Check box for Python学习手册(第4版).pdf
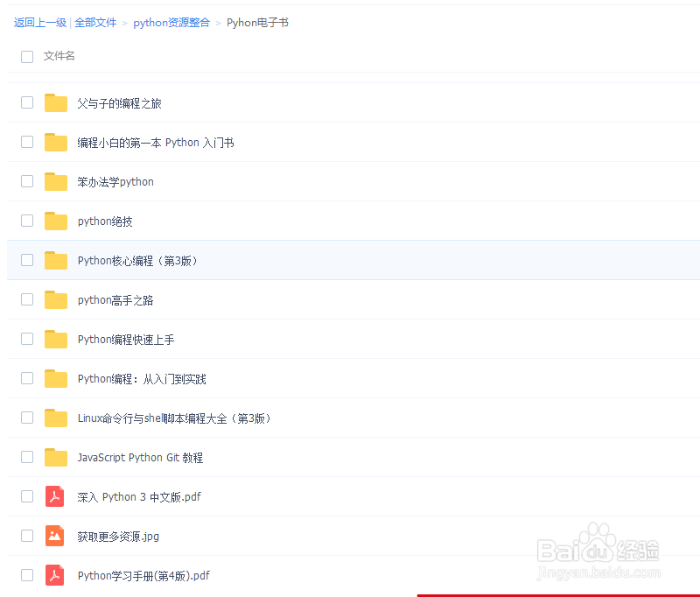The height and width of the screenshot is (597, 700). pos(27,574)
